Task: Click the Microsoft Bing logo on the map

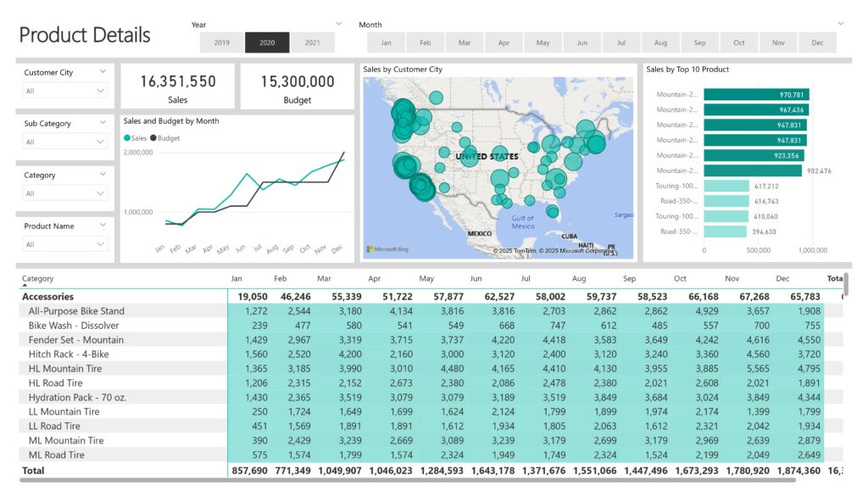Action: tap(386, 249)
